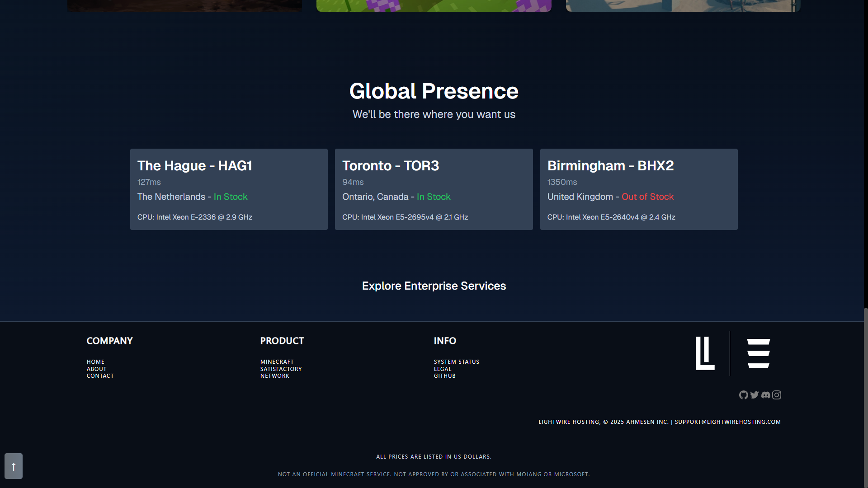Open the GitHub social icon
Viewport: 868px width, 488px height.
[x=743, y=395]
